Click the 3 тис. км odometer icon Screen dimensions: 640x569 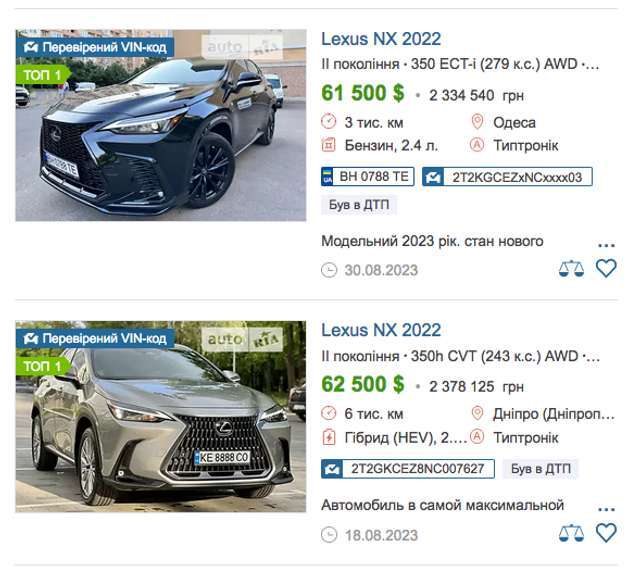pyautogui.click(x=329, y=122)
